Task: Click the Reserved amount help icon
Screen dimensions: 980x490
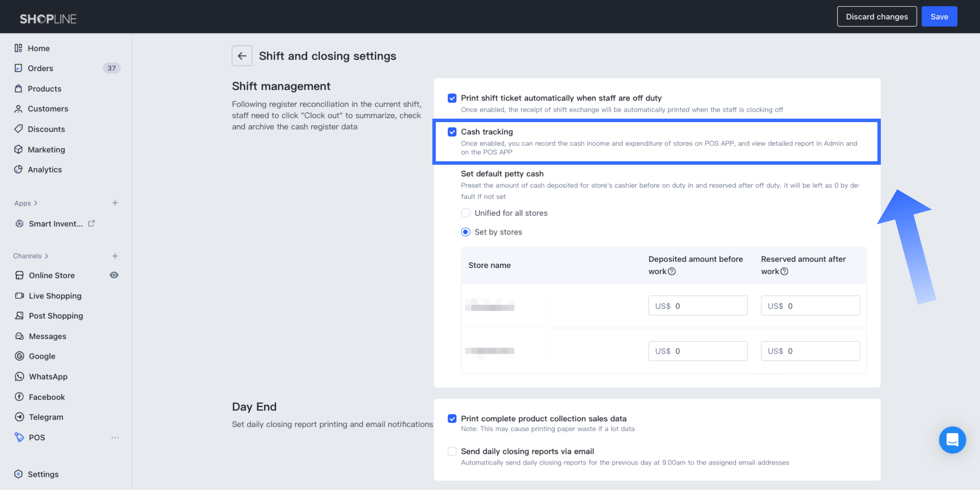Action: coord(784,271)
